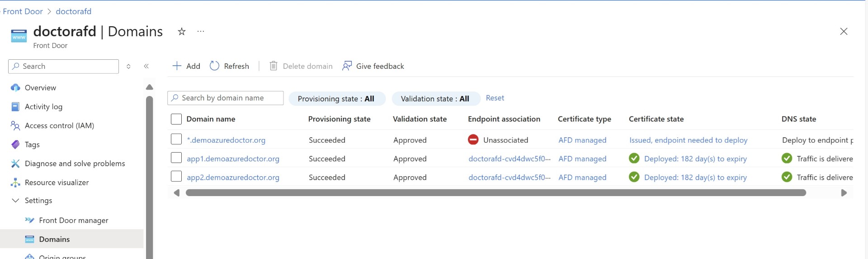
Task: Click the Search by domain name field
Action: (226, 98)
